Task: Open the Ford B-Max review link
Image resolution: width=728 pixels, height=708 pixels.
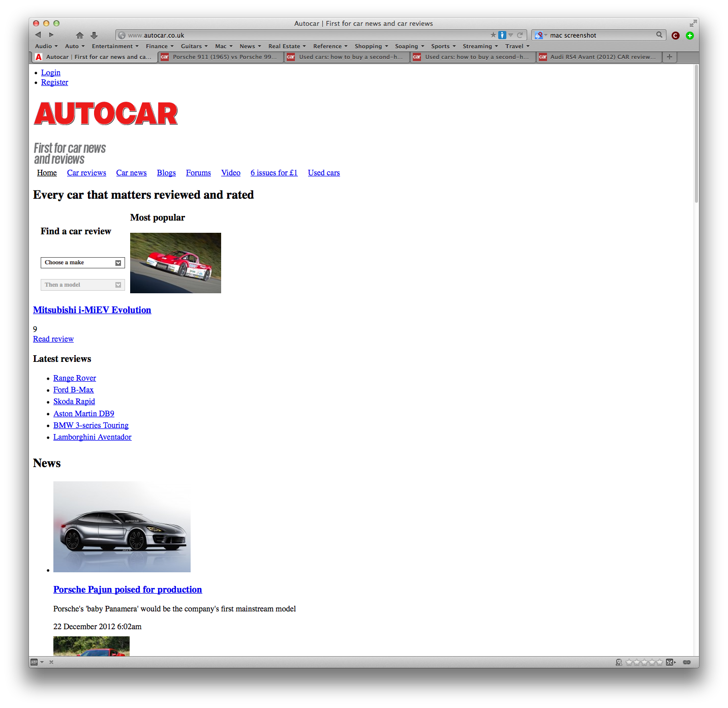Action: (74, 390)
